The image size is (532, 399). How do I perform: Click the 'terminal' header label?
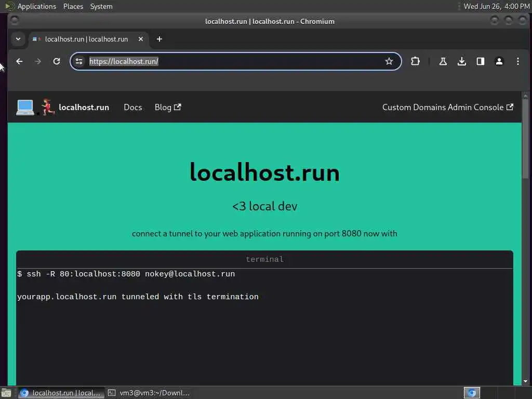[264, 260]
